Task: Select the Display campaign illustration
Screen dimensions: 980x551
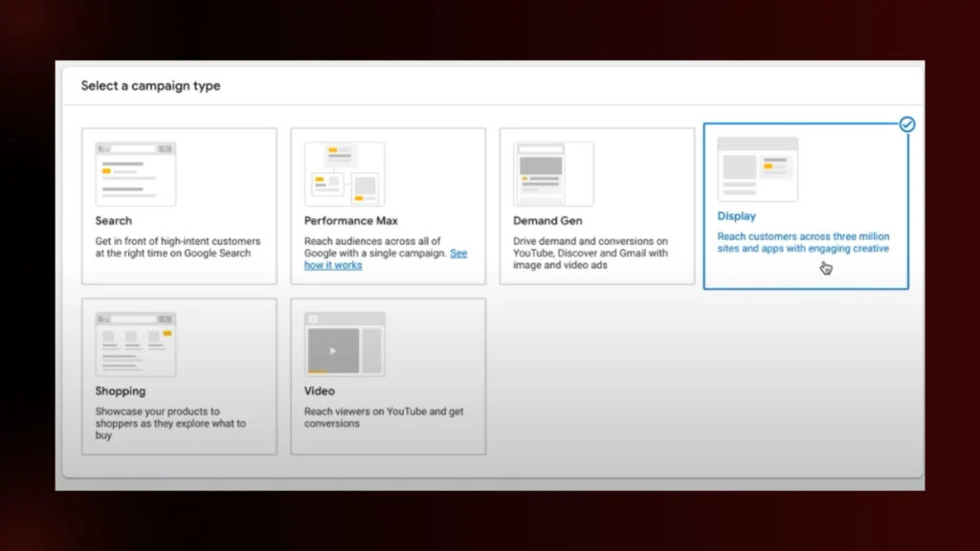Action: 758,169
